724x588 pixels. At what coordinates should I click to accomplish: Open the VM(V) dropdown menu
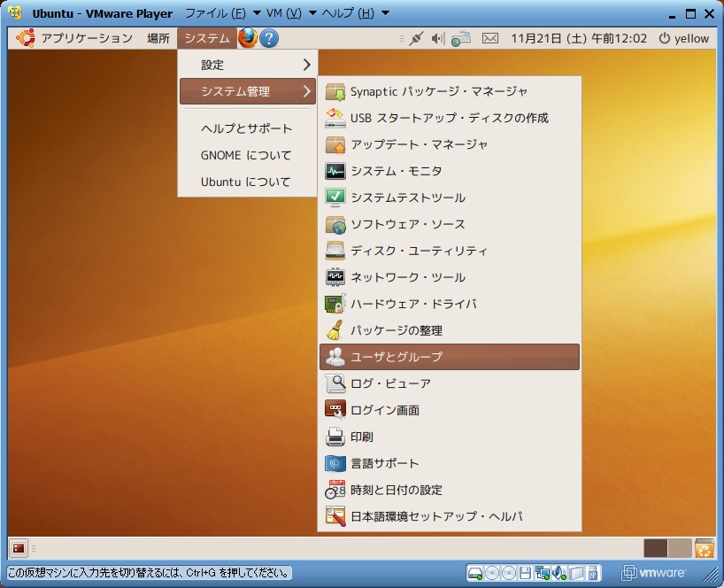[x=291, y=13]
